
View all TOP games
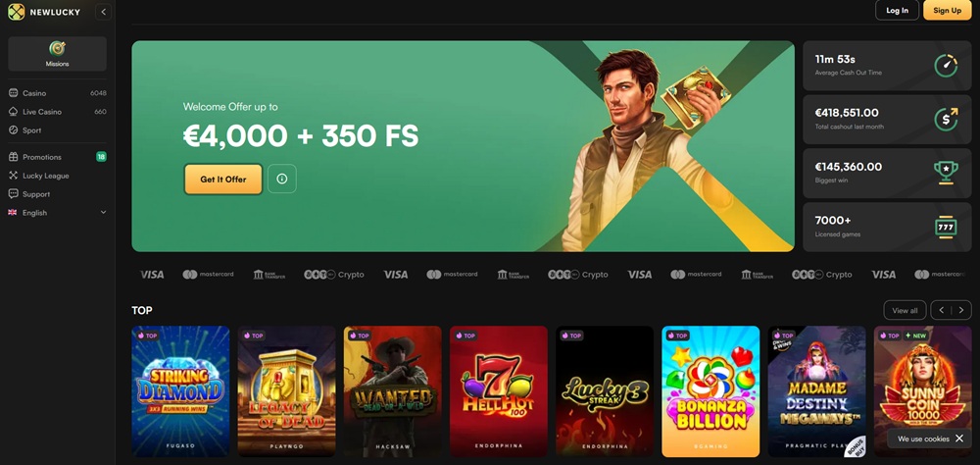click(905, 310)
